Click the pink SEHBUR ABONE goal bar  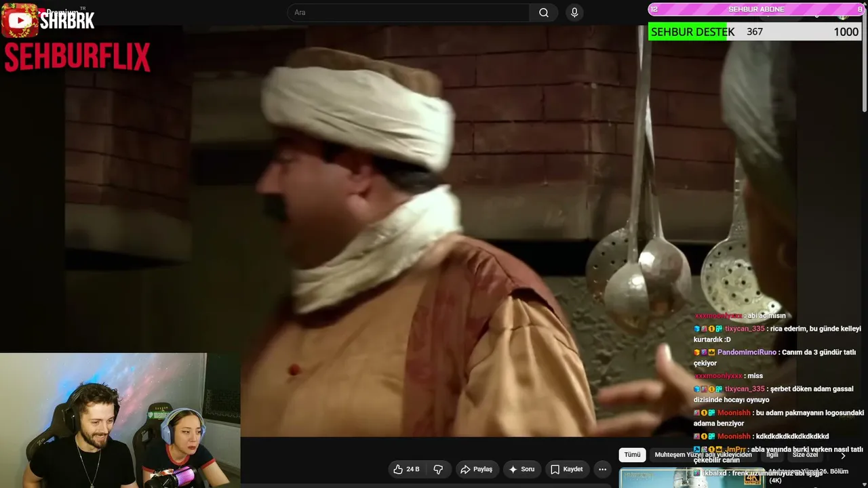click(x=756, y=9)
